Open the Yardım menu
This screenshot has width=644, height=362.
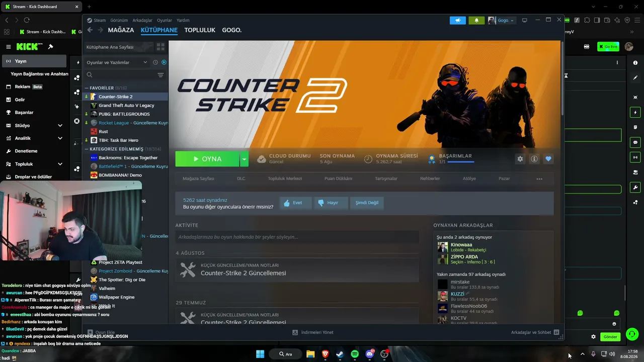pos(183,21)
